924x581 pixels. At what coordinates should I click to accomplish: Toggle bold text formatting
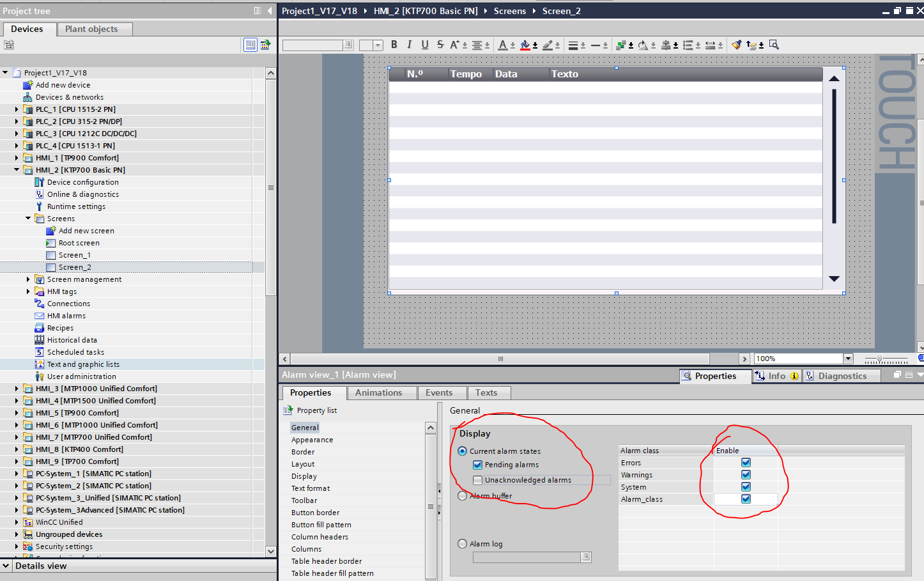394,45
